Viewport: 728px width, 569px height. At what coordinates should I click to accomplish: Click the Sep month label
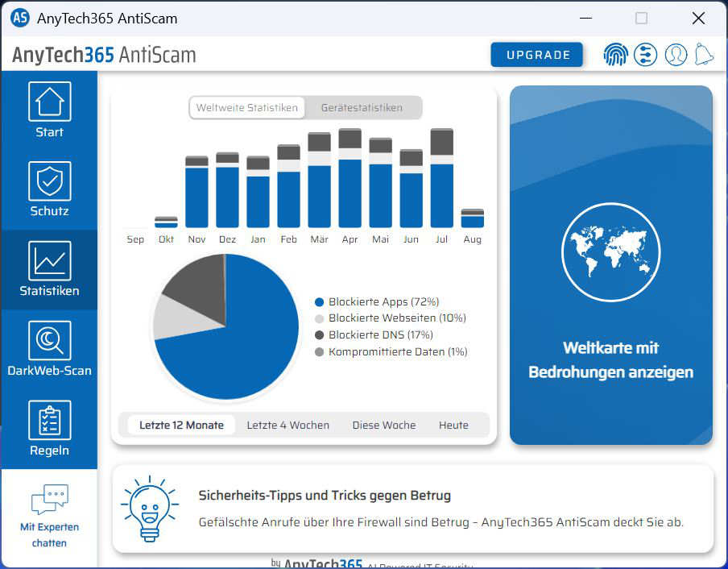pyautogui.click(x=135, y=239)
